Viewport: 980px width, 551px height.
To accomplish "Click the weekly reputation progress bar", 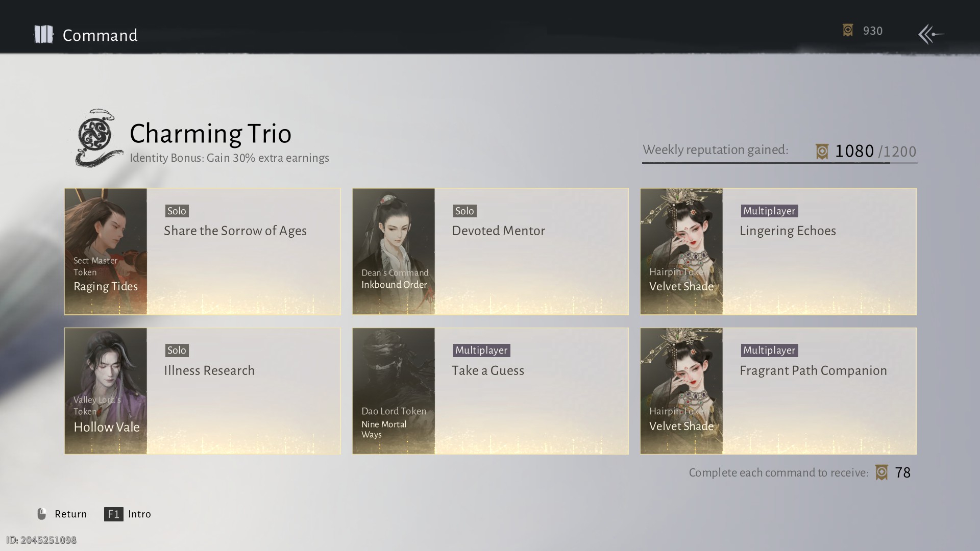I will pyautogui.click(x=779, y=163).
